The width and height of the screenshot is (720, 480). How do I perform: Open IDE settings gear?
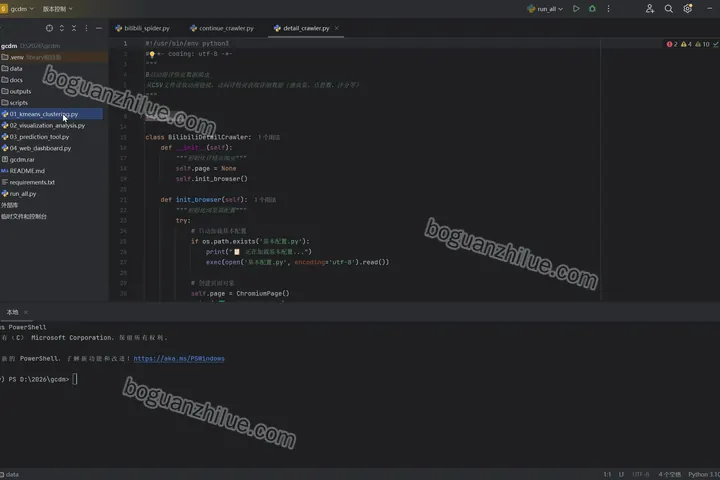point(687,9)
